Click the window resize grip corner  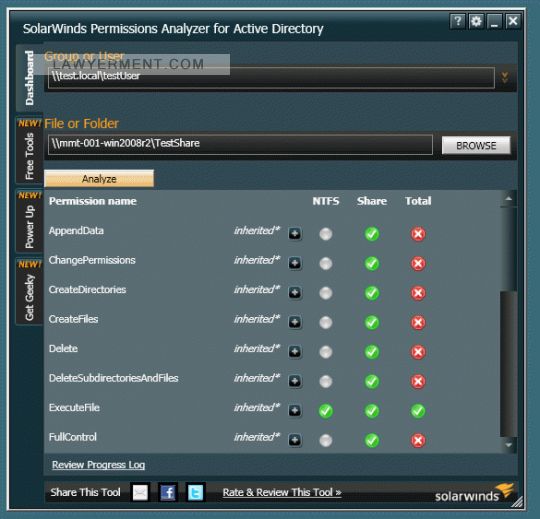517,501
